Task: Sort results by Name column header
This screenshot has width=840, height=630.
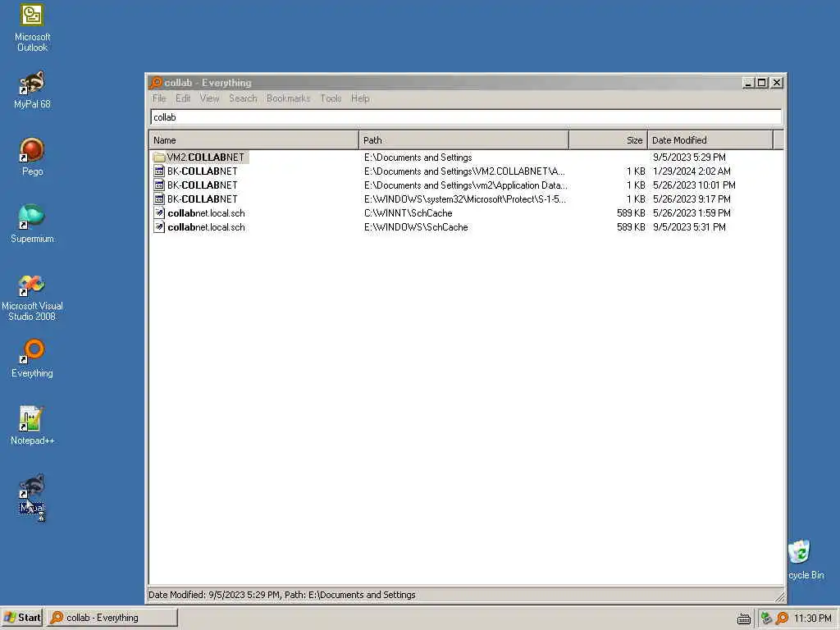Action: [254, 139]
